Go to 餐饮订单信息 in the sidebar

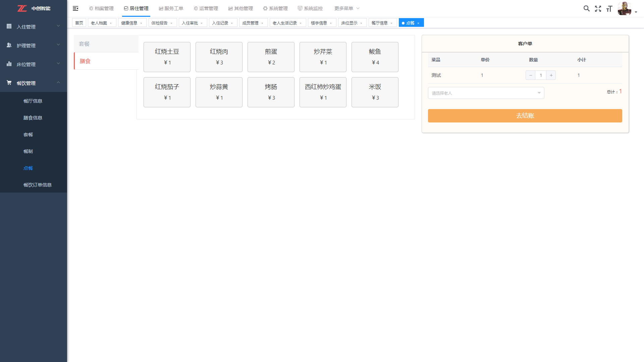tap(37, 185)
